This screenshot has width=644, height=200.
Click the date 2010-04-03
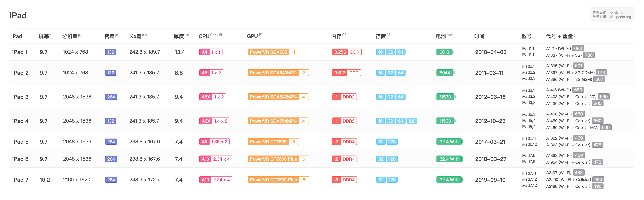pos(491,52)
